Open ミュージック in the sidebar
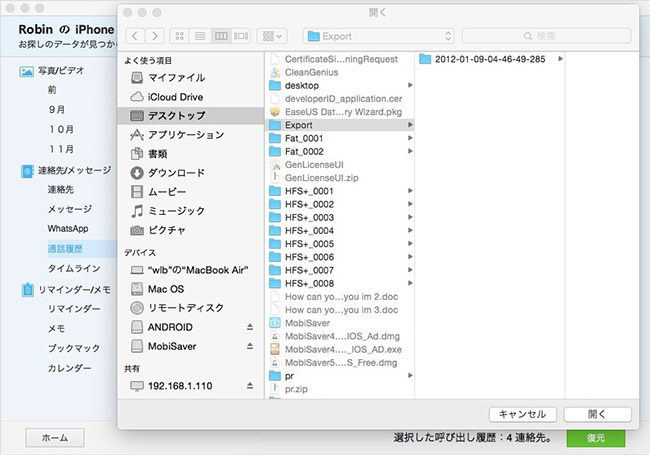 [191, 211]
